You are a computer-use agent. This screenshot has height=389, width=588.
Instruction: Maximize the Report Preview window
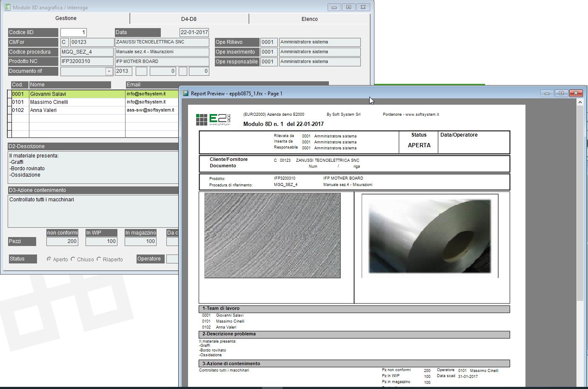pos(561,93)
